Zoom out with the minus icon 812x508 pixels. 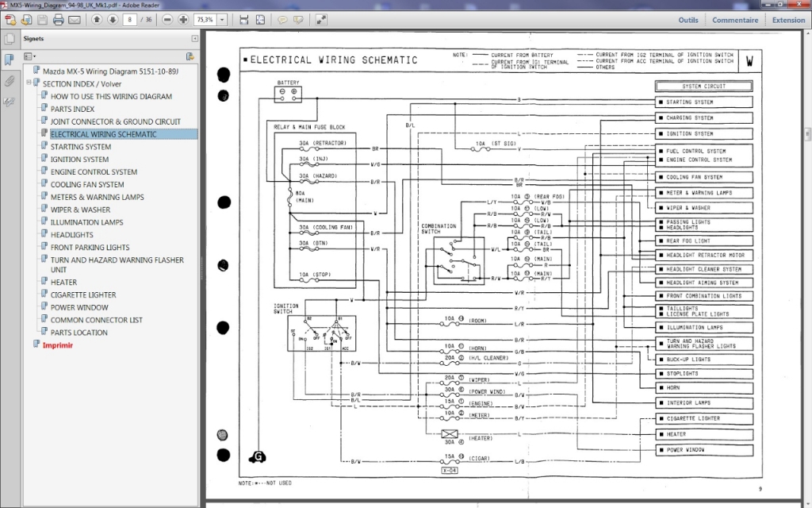pyautogui.click(x=167, y=20)
